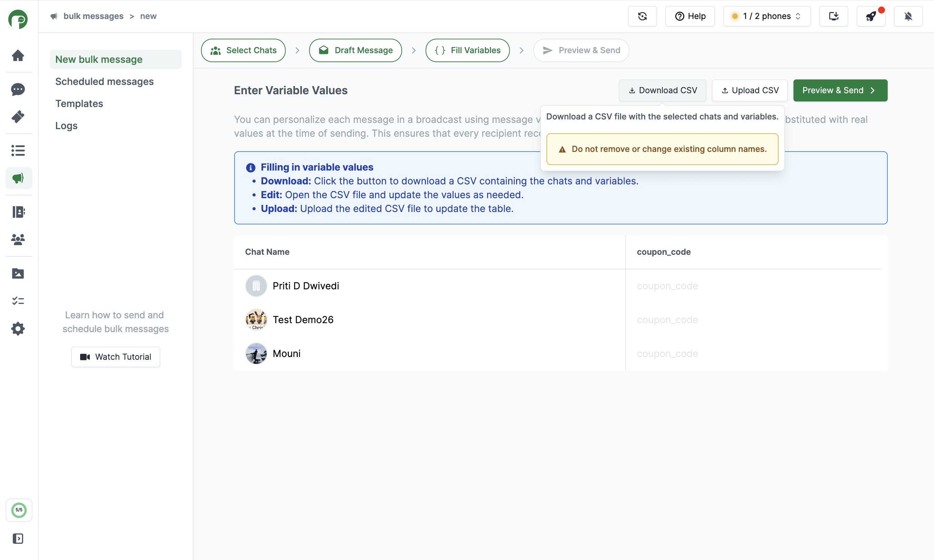
Task: Click the rocket updates icon
Action: click(x=870, y=16)
